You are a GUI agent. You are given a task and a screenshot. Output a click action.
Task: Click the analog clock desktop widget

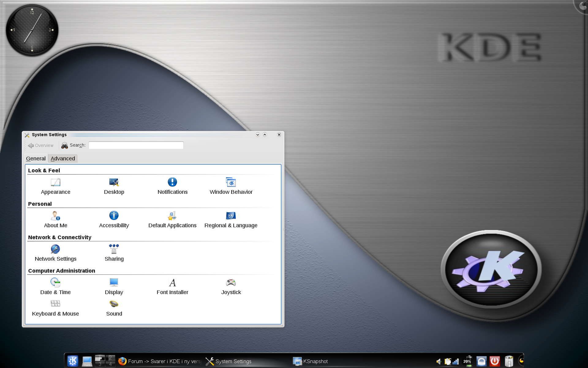click(32, 30)
